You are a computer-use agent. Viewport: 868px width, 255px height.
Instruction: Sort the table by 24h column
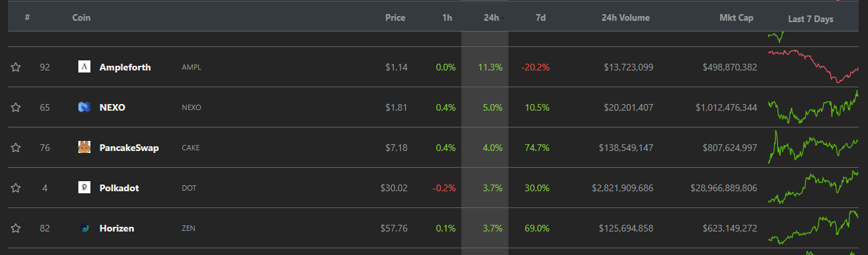click(x=492, y=18)
